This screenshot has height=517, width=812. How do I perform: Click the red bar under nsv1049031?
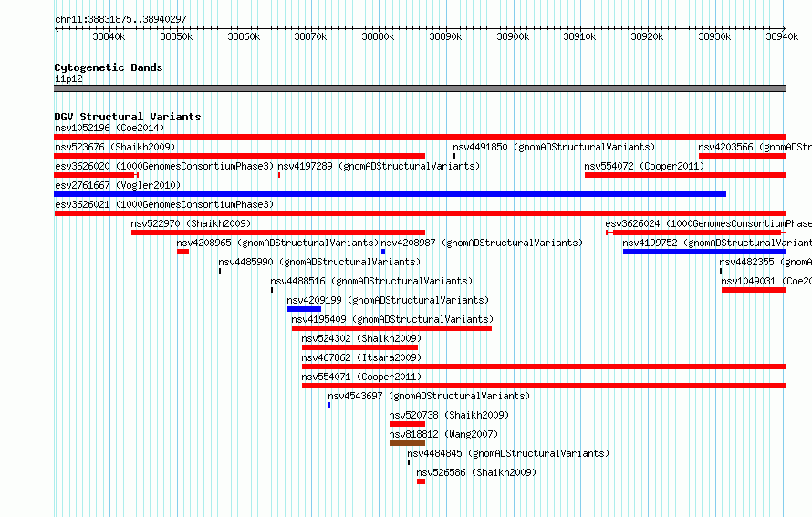click(754, 290)
